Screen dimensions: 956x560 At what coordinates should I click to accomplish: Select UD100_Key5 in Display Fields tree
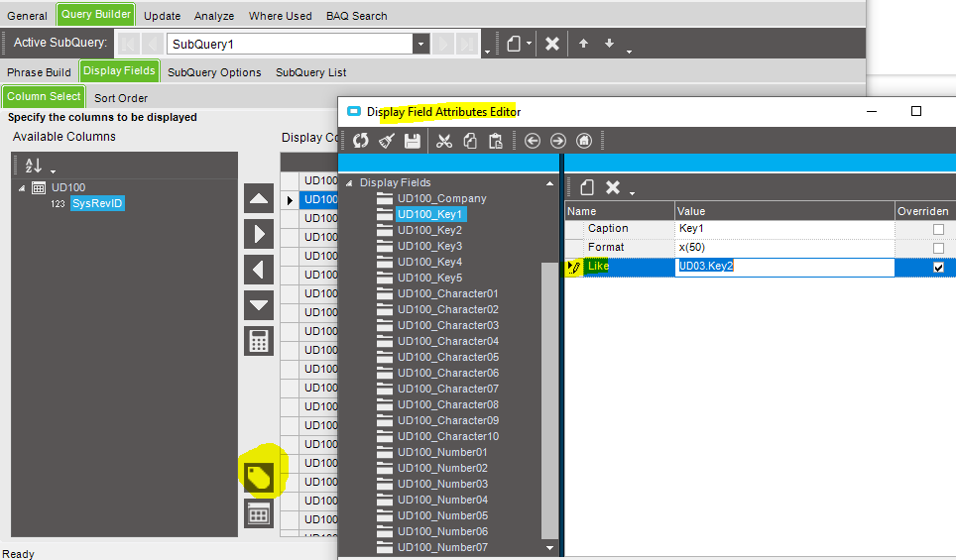pyautogui.click(x=429, y=278)
